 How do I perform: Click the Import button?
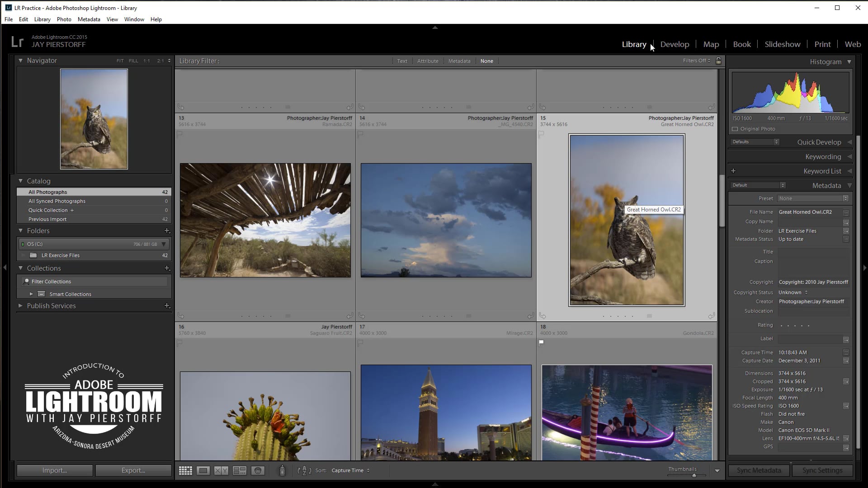(55, 470)
